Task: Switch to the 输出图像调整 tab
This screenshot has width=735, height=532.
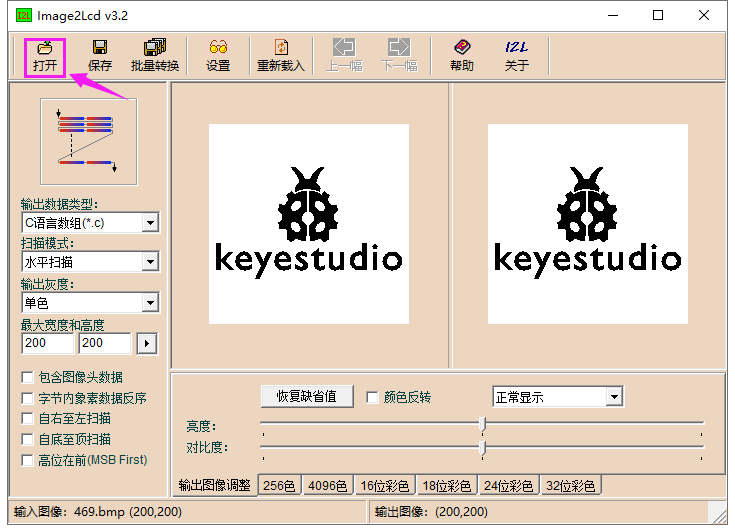Action: pyautogui.click(x=215, y=486)
